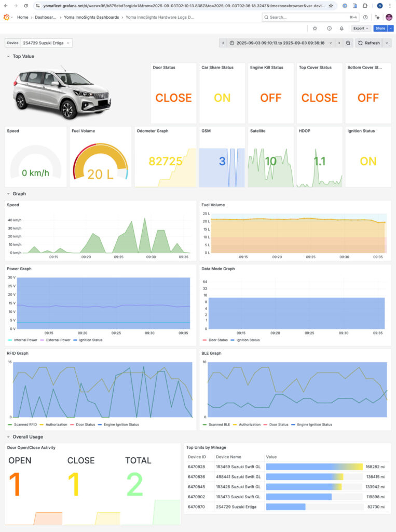This screenshot has height=532, width=396.
Task: Zoom out the time range
Action: 348,43
